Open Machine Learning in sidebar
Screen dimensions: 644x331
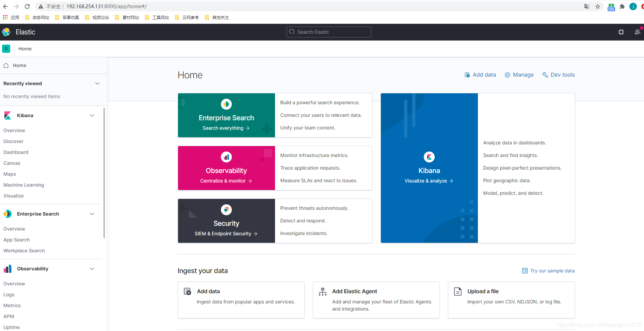(x=23, y=185)
